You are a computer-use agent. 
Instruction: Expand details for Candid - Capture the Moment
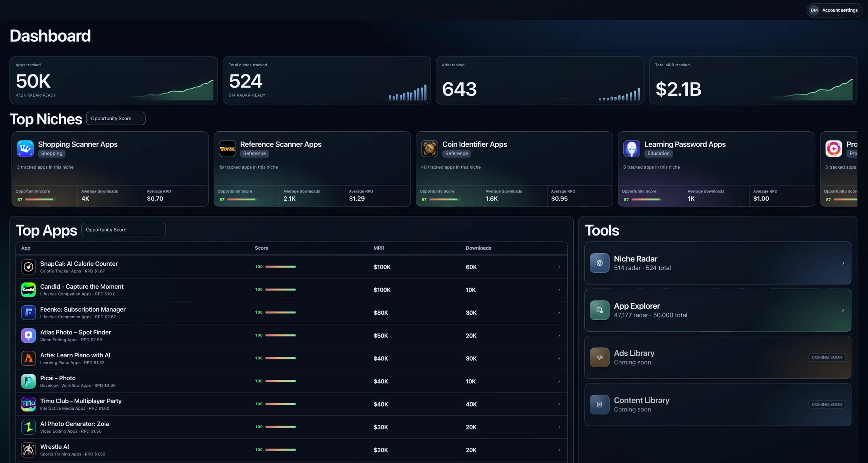(559, 289)
